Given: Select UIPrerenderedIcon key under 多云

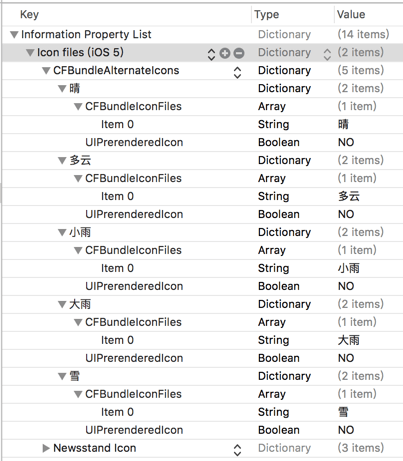Looking at the screenshot, I should click(134, 214).
